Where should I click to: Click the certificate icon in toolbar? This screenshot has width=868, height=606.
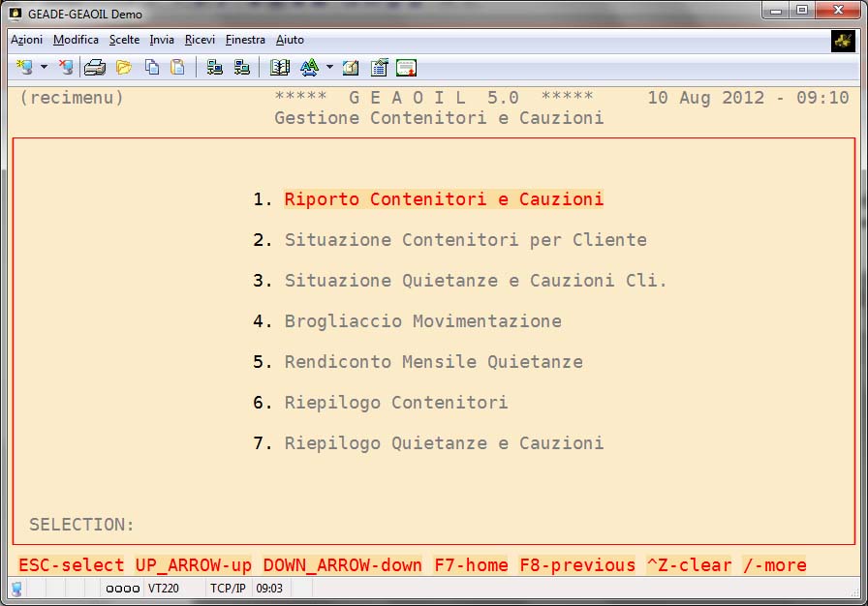pyautogui.click(x=407, y=68)
